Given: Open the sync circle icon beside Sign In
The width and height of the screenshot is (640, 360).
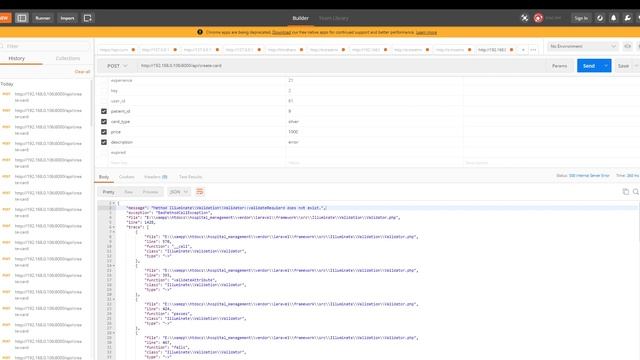Looking at the screenshot, I should (600, 18).
